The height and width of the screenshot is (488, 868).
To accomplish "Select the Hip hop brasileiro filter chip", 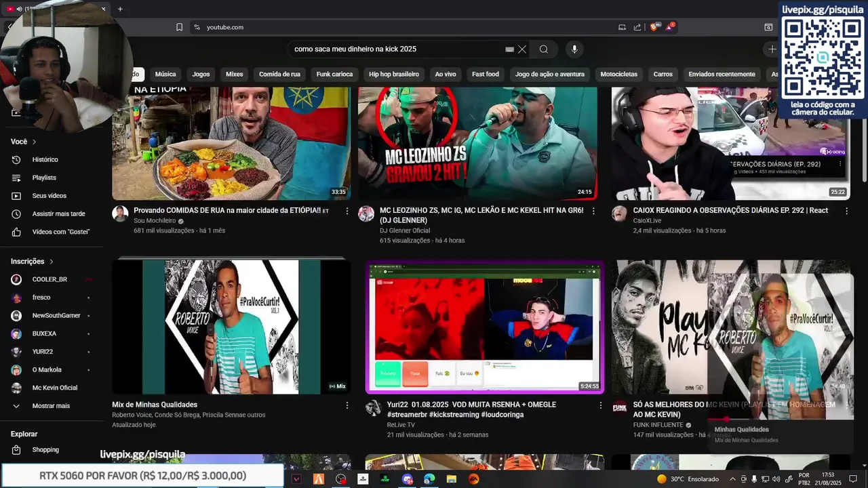I will [394, 74].
